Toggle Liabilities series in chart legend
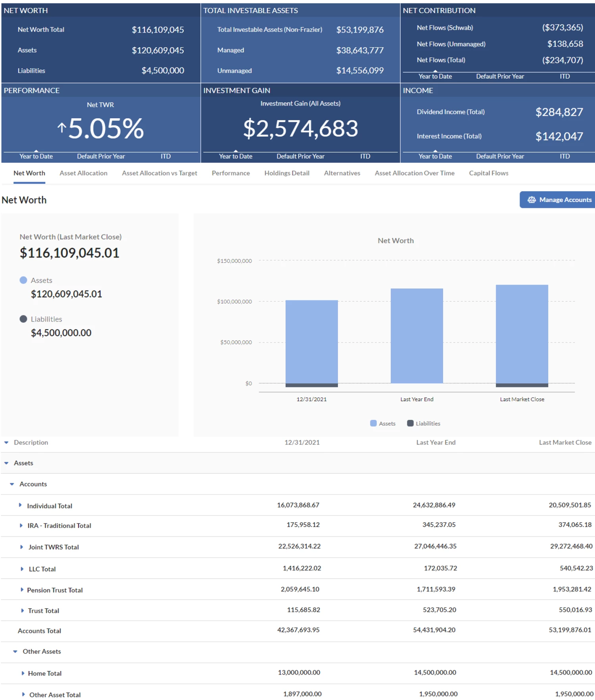Image resolution: width=595 pixels, height=700 pixels. point(424,423)
